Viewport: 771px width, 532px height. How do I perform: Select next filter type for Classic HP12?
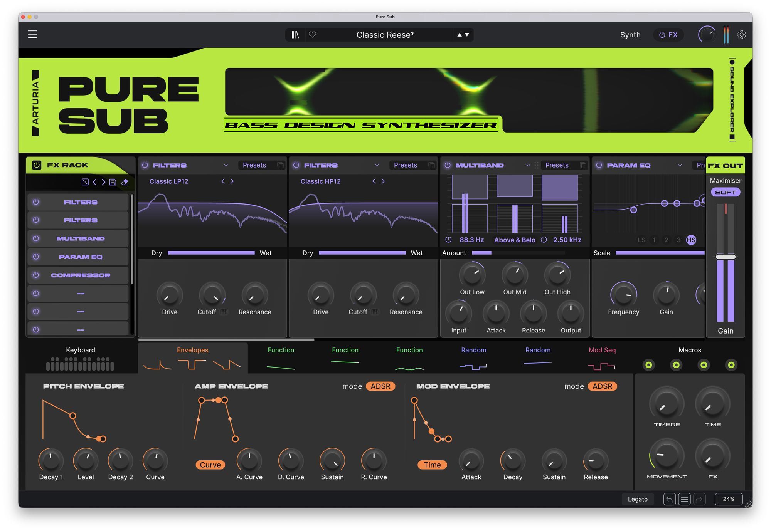point(383,181)
